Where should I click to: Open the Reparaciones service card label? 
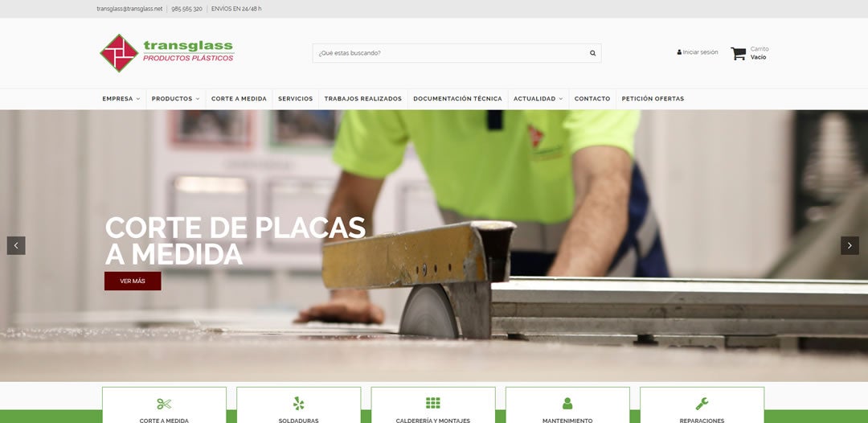(x=702, y=421)
